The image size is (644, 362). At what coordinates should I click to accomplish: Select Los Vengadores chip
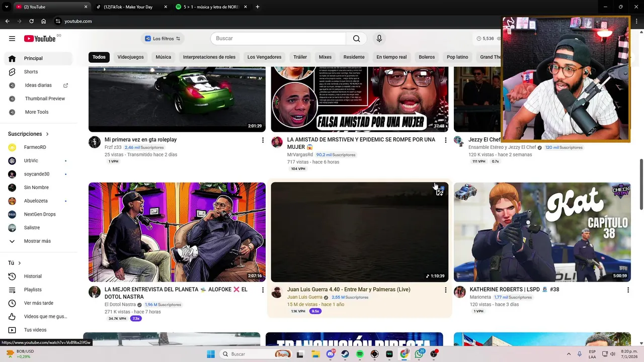click(264, 57)
